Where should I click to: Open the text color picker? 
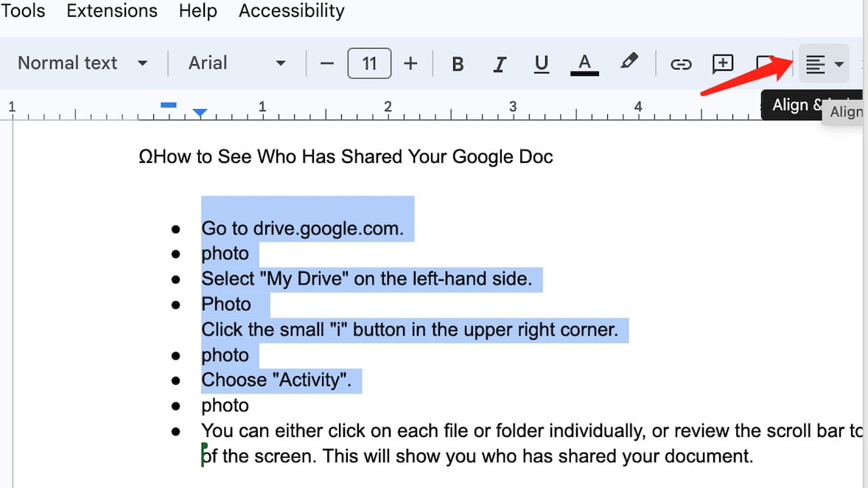(584, 64)
